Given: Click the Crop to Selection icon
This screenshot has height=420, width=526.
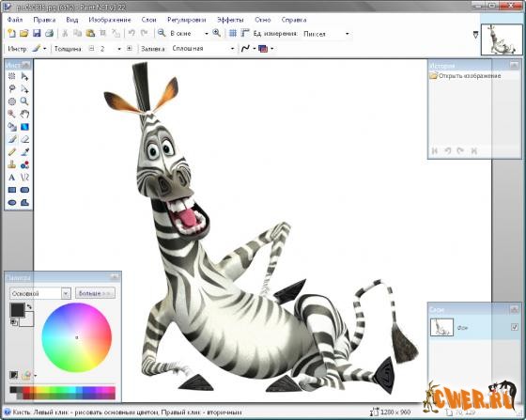Looking at the screenshot, I should coord(103,33).
